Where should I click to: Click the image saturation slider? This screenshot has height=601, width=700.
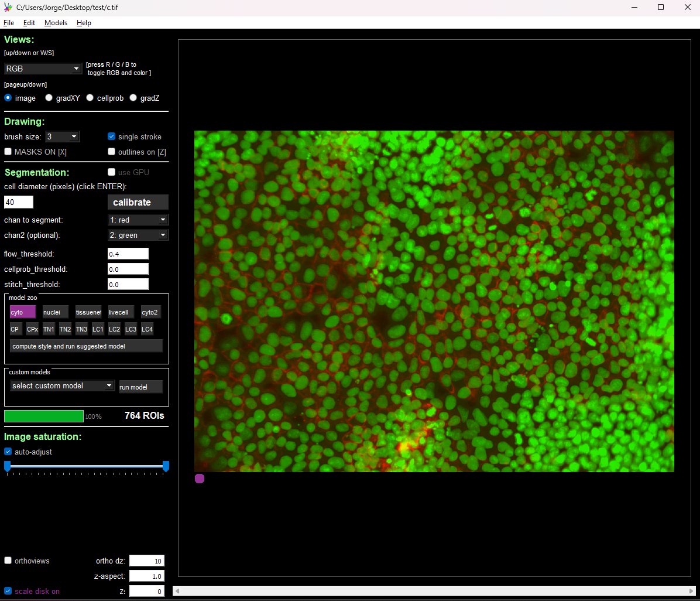[85, 466]
